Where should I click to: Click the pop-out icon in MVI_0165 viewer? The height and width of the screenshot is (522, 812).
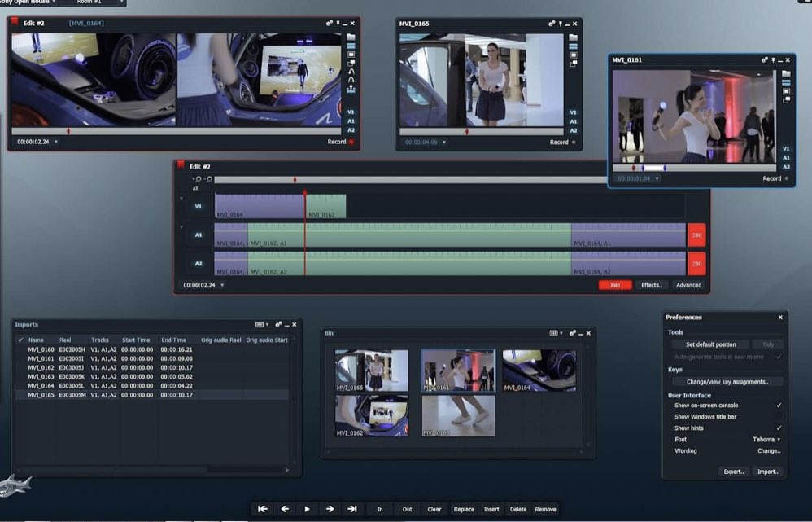[574, 64]
